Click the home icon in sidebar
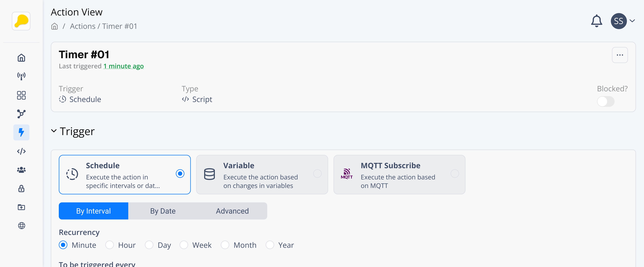 tap(21, 58)
